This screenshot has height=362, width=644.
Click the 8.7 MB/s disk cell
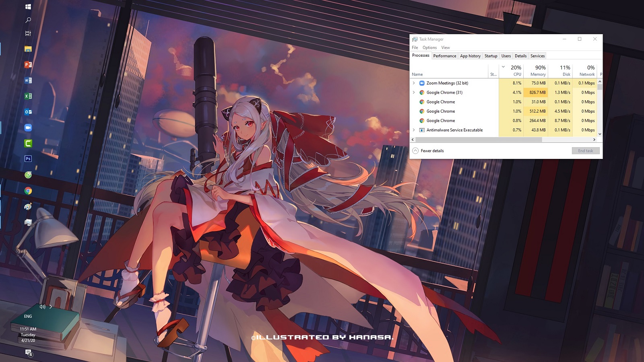[x=560, y=121]
